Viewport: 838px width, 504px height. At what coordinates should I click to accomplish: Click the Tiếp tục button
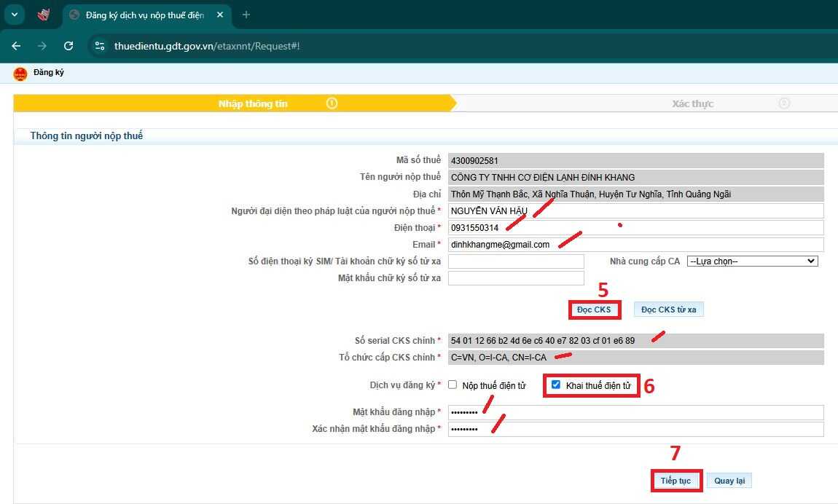point(676,481)
